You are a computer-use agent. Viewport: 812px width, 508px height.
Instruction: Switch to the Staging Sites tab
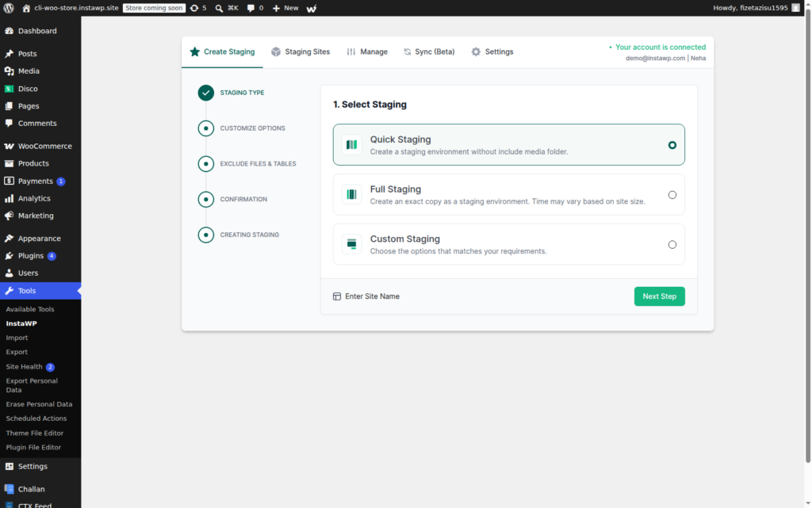301,52
